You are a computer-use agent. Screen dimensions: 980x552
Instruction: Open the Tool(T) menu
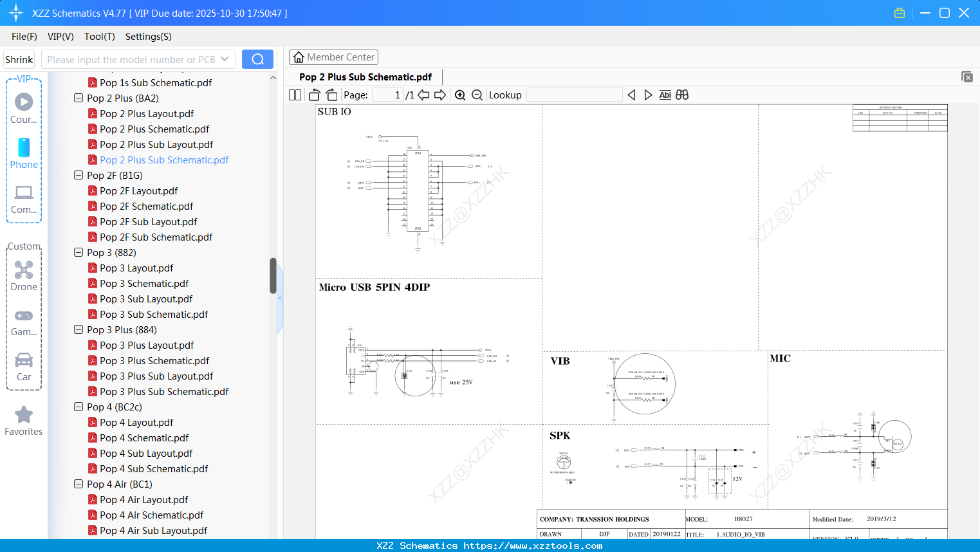(x=99, y=37)
